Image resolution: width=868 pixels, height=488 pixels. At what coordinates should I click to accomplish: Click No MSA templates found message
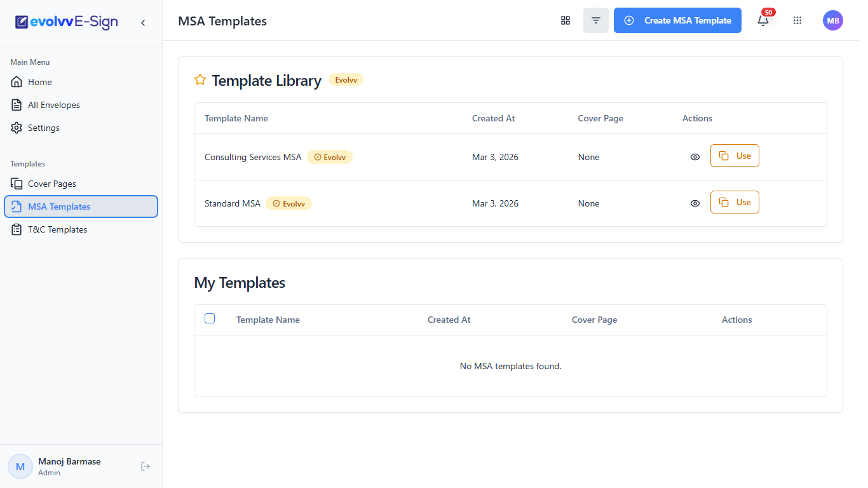pyautogui.click(x=511, y=366)
